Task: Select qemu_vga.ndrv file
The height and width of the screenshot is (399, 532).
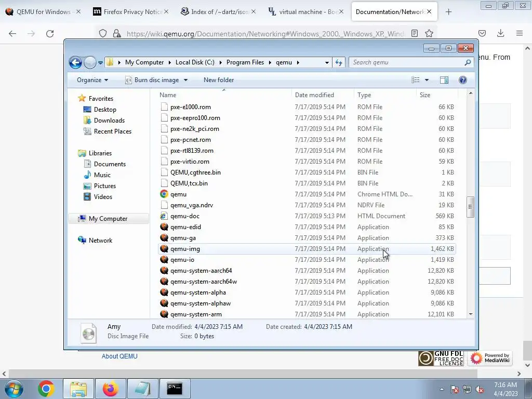Action: pos(307,205)
